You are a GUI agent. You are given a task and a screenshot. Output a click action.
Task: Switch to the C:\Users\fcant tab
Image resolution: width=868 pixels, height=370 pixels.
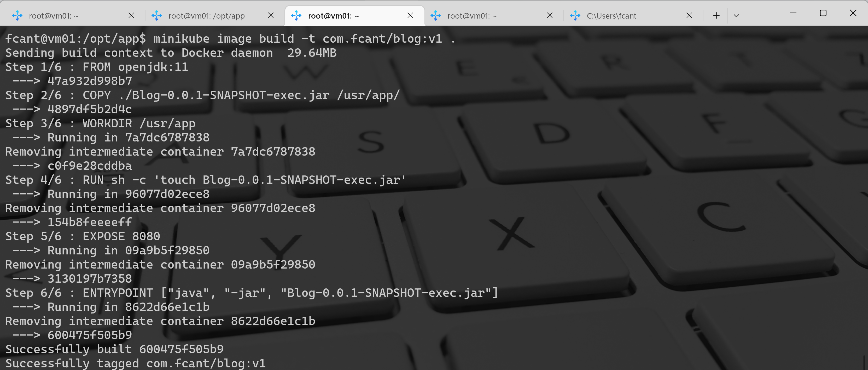click(x=611, y=16)
